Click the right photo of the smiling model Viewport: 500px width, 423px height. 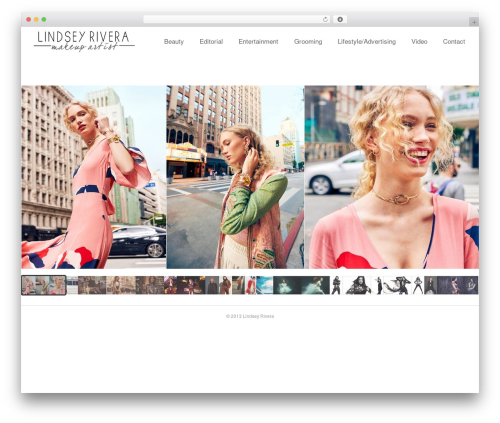coord(392,177)
